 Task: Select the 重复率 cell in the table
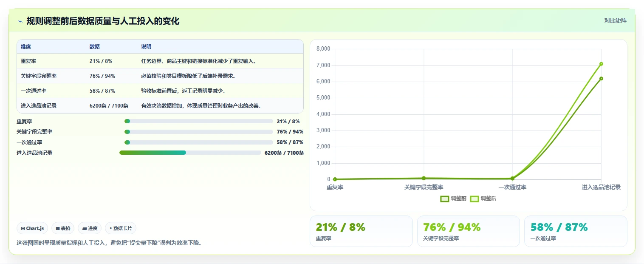(28, 61)
